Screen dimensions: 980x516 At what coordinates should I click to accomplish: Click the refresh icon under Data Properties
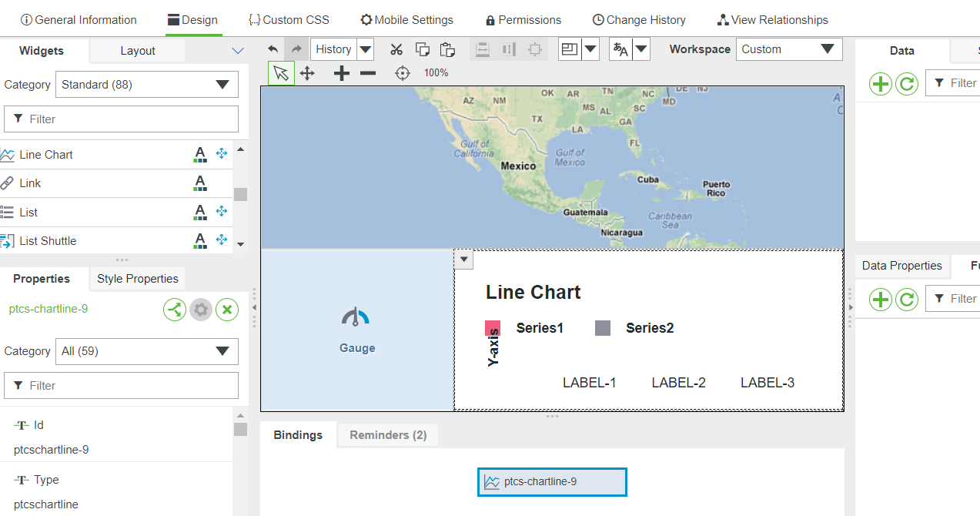click(907, 299)
